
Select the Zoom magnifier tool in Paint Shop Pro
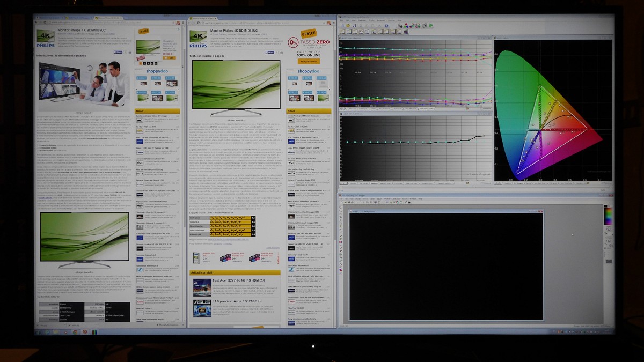pos(341,211)
